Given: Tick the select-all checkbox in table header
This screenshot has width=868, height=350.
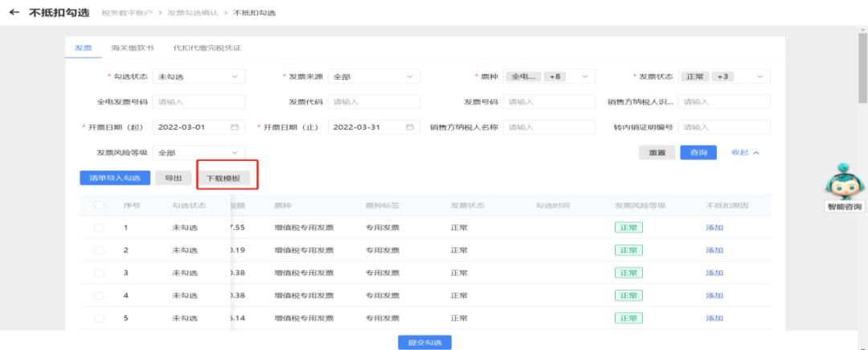Looking at the screenshot, I should pyautogui.click(x=99, y=205).
